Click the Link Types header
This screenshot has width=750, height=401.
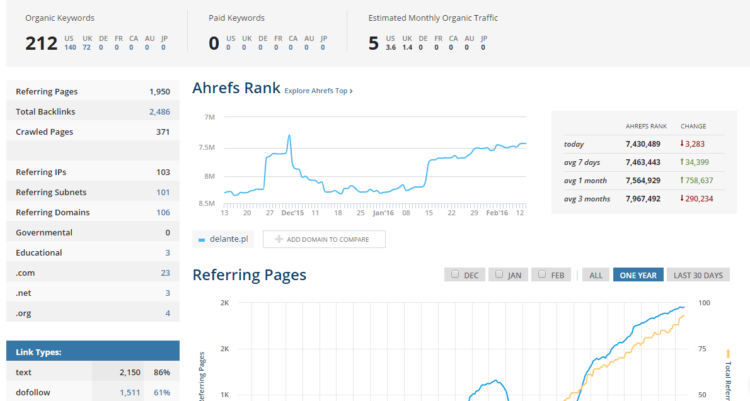(93, 351)
